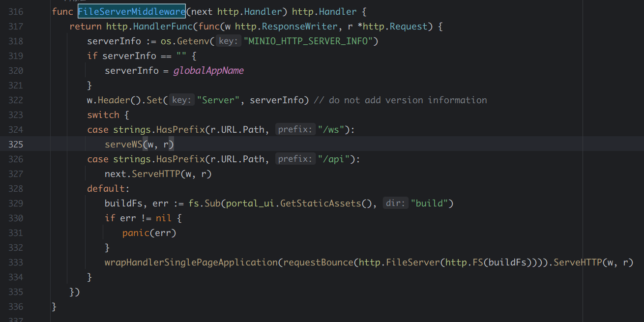Click the wrapHandlerSinglePageApplication identifier

coord(191,262)
